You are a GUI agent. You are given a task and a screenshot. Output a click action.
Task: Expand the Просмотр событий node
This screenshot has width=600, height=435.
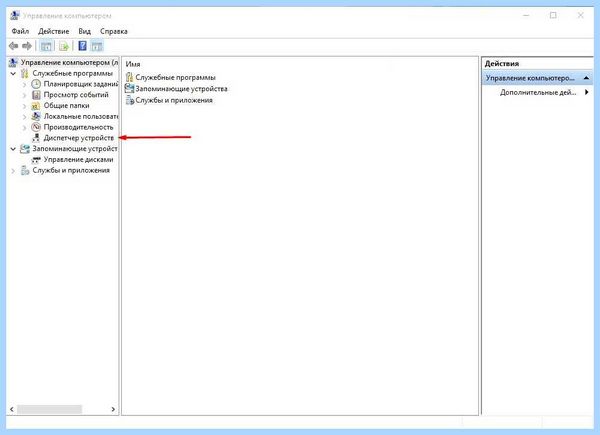tap(24, 95)
